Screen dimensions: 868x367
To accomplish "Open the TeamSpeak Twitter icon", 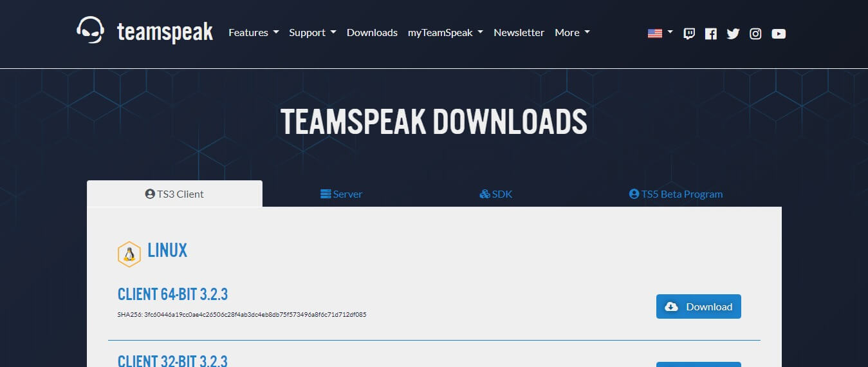I will click(x=733, y=33).
